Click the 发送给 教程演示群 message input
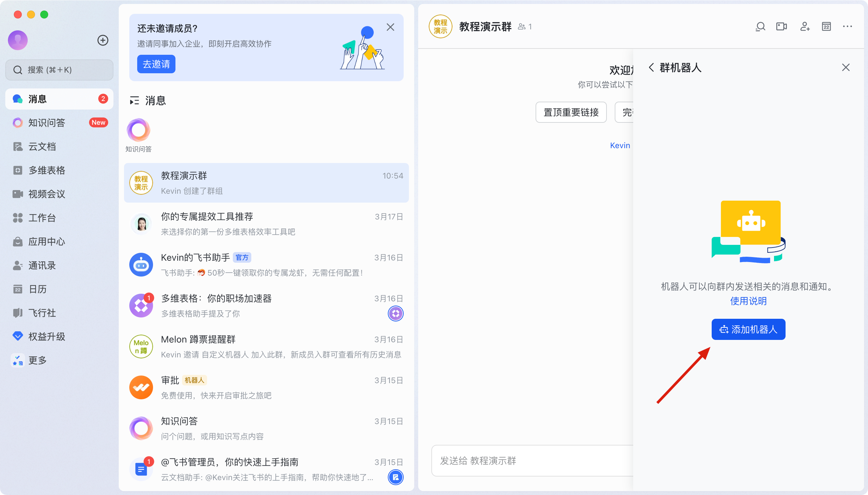The width and height of the screenshot is (868, 495). (x=532, y=461)
